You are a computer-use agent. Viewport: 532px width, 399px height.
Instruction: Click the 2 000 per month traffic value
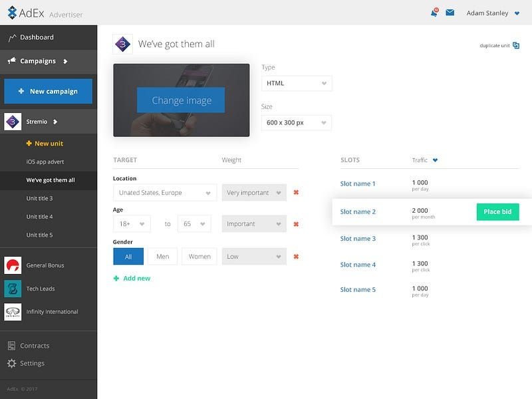423,213
